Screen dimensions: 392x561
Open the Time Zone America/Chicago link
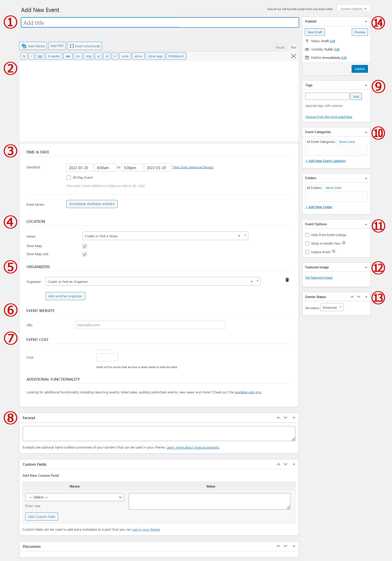tap(193, 167)
